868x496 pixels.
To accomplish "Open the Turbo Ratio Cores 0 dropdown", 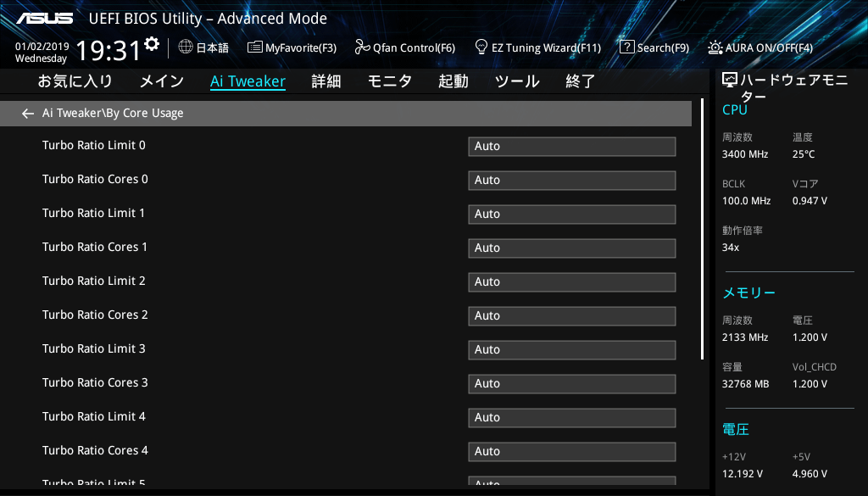I will [x=572, y=181].
